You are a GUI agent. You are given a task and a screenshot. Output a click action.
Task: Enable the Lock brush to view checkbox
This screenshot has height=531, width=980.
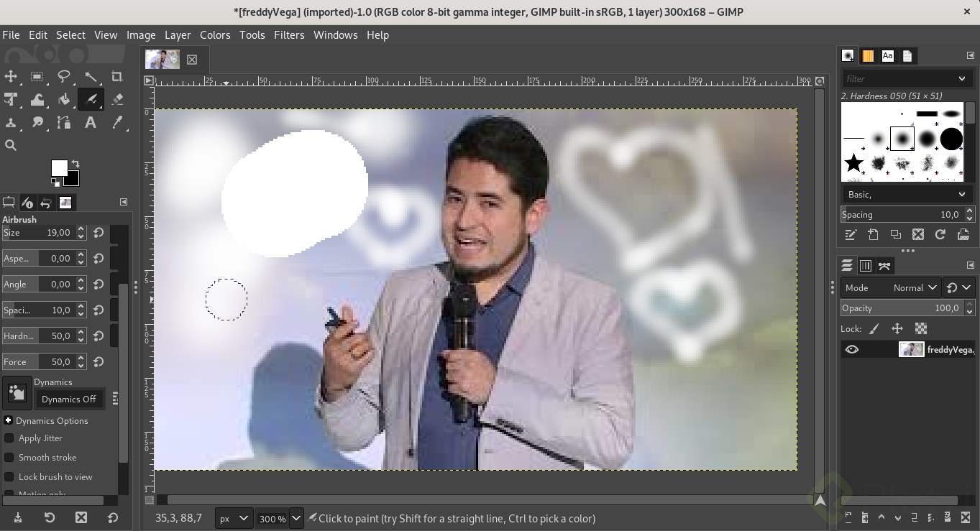click(x=9, y=477)
